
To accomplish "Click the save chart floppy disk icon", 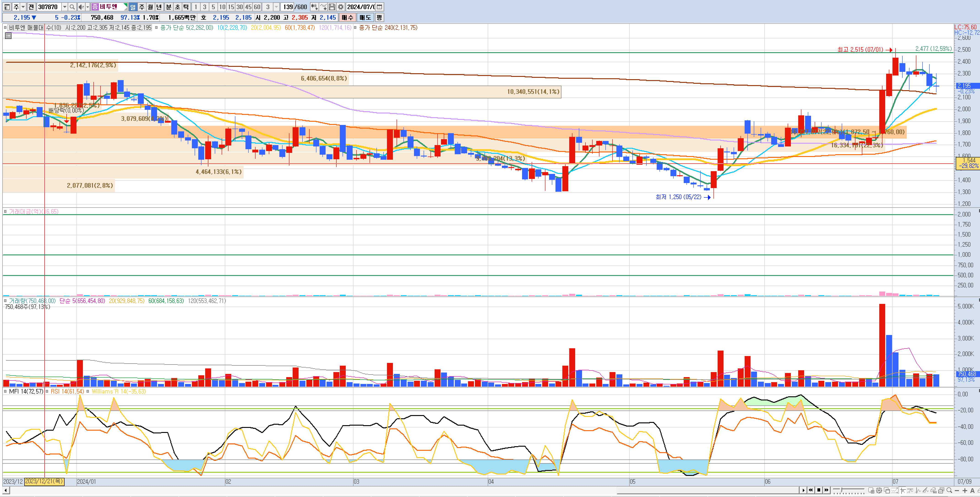I will pyautogui.click(x=332, y=7).
